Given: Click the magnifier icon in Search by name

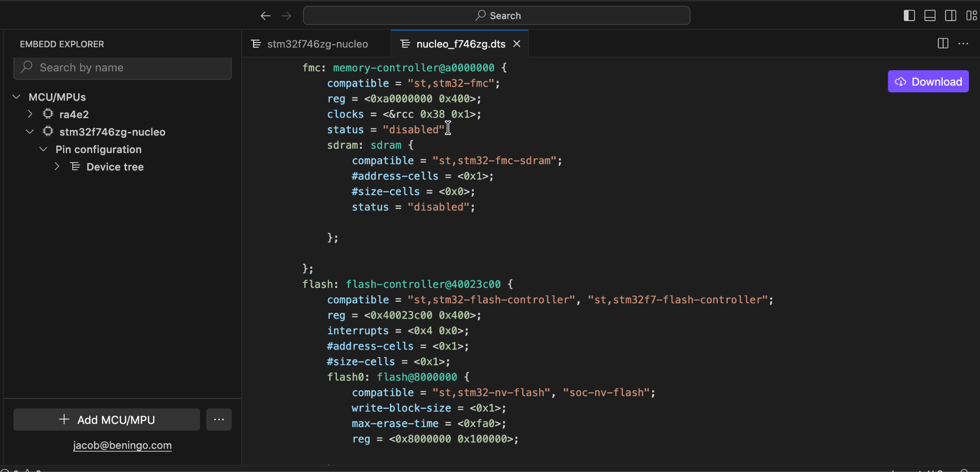Looking at the screenshot, I should click(x=27, y=67).
